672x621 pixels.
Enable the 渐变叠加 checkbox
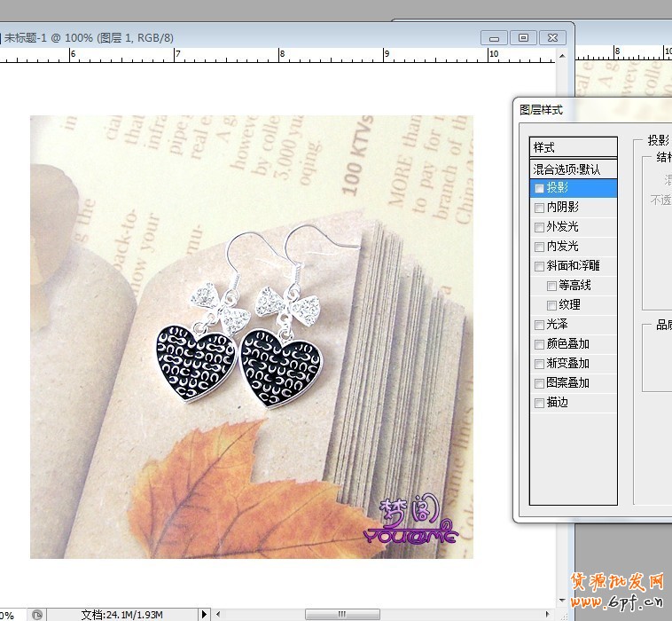(x=539, y=364)
